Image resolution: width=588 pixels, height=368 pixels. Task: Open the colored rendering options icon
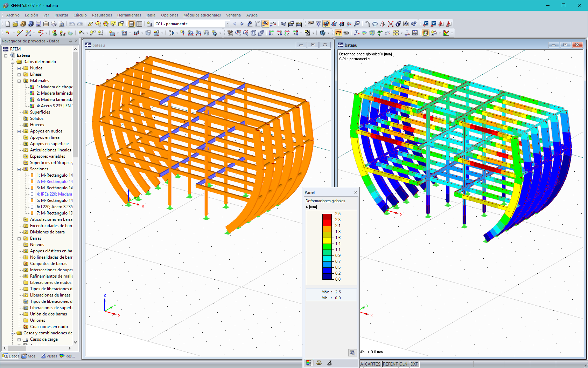coord(446,33)
